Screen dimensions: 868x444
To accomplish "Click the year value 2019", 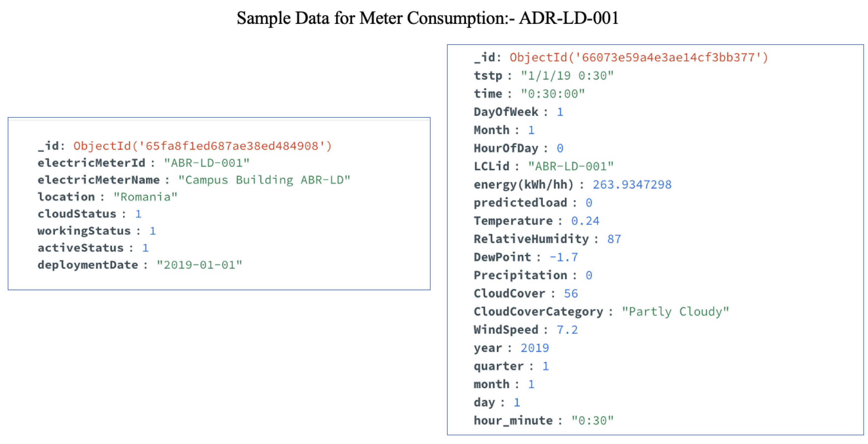I will tap(535, 348).
